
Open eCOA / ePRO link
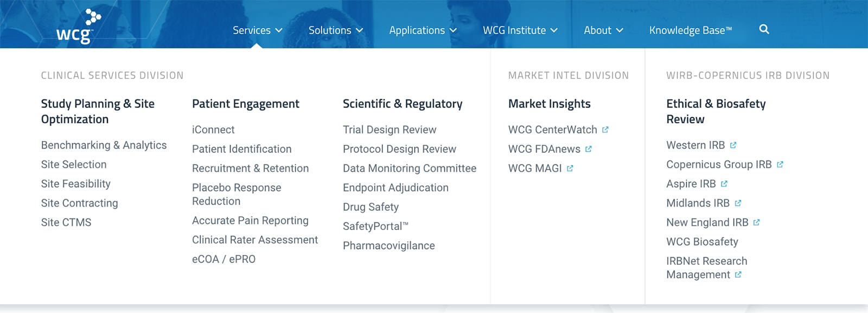pos(224,259)
